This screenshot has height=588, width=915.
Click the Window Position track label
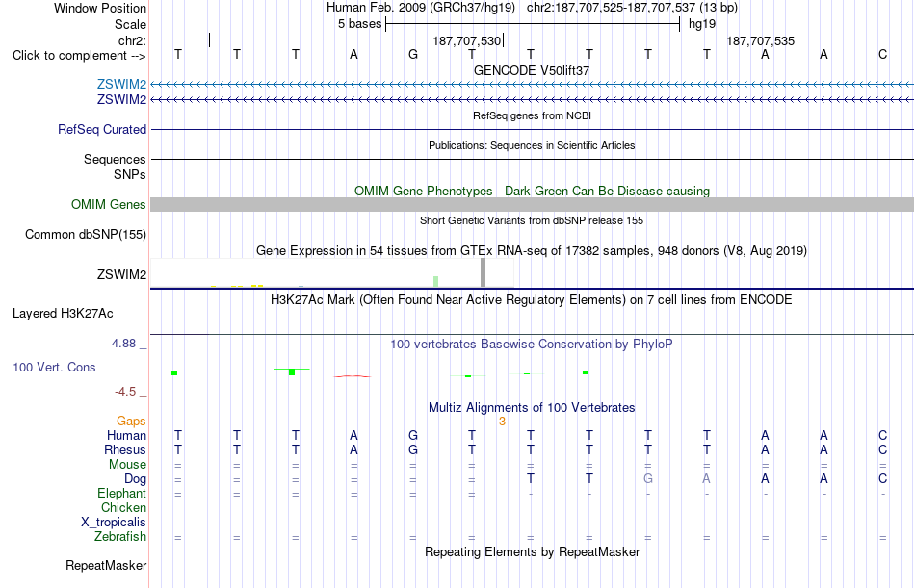[x=100, y=8]
